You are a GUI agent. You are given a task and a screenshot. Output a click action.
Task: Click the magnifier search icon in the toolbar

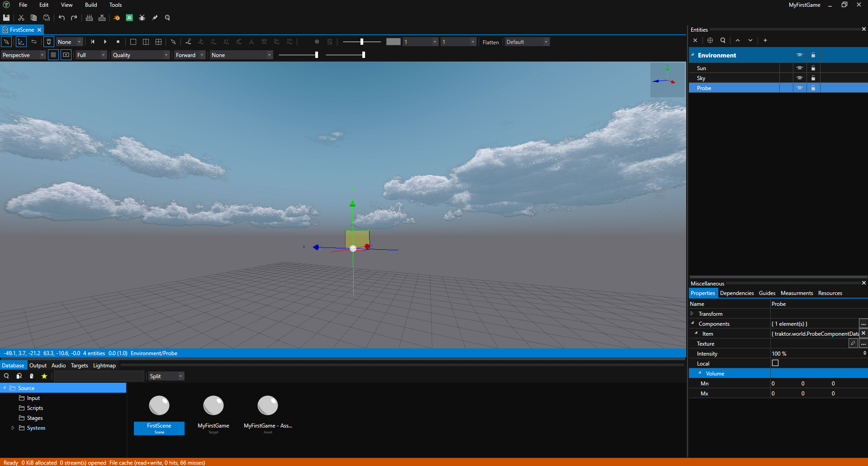pyautogui.click(x=167, y=18)
